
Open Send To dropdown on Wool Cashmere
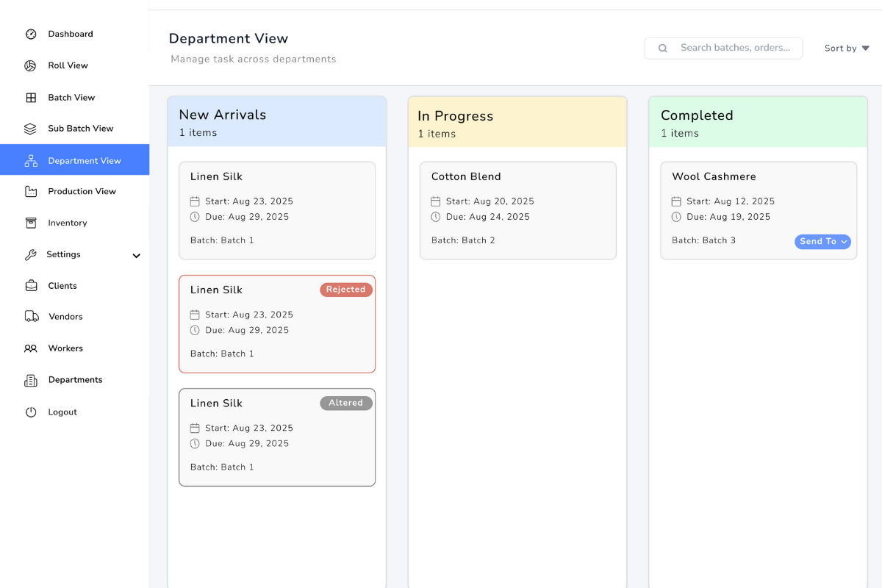click(822, 242)
